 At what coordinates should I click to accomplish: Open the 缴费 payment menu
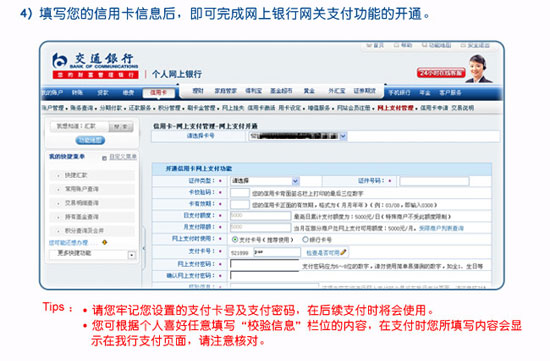pyautogui.click(x=128, y=93)
